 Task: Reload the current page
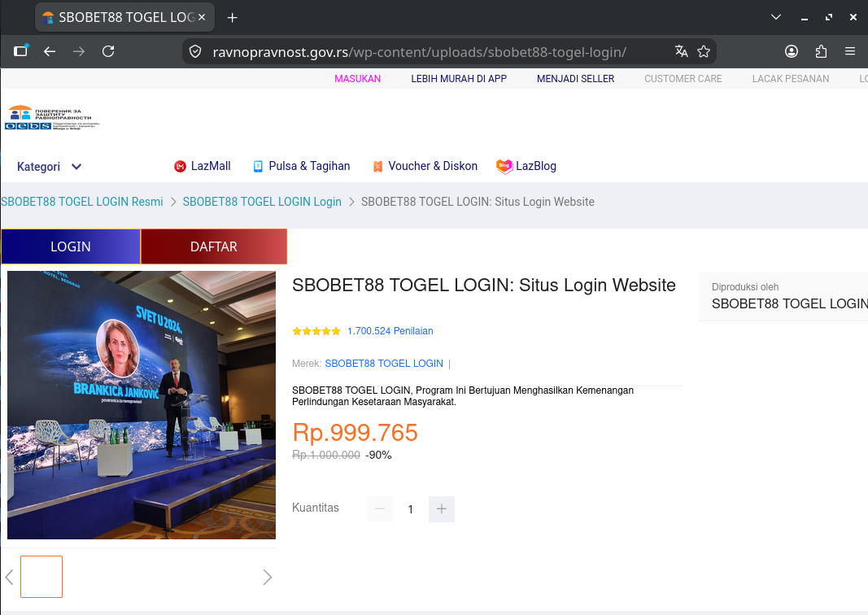pyautogui.click(x=108, y=51)
